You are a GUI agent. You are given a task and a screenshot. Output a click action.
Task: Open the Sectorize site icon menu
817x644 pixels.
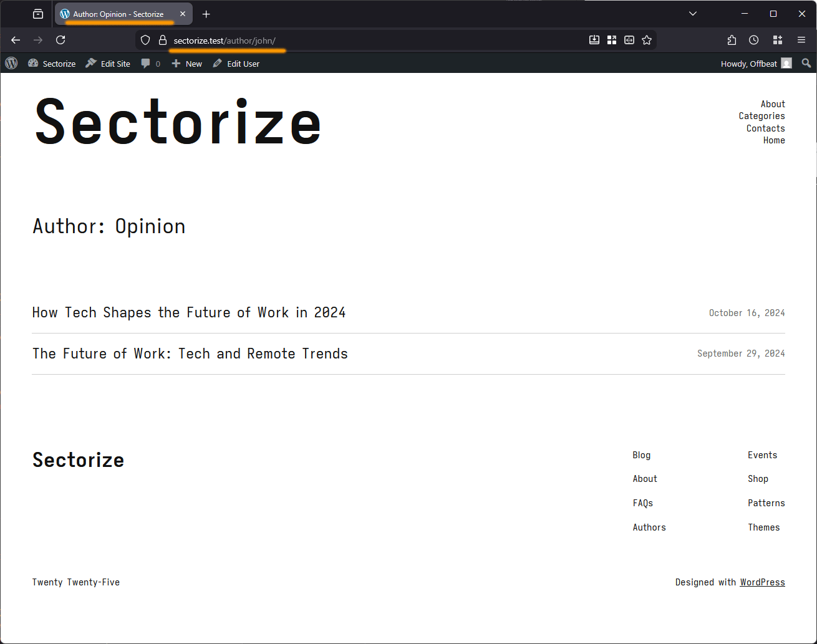[32, 63]
